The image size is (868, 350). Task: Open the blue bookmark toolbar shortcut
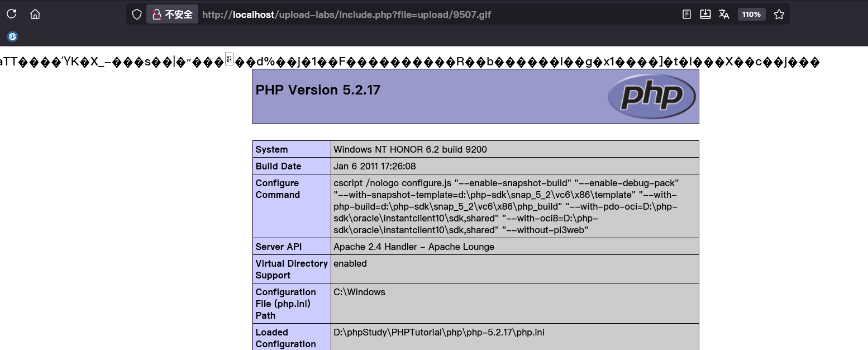coord(12,37)
